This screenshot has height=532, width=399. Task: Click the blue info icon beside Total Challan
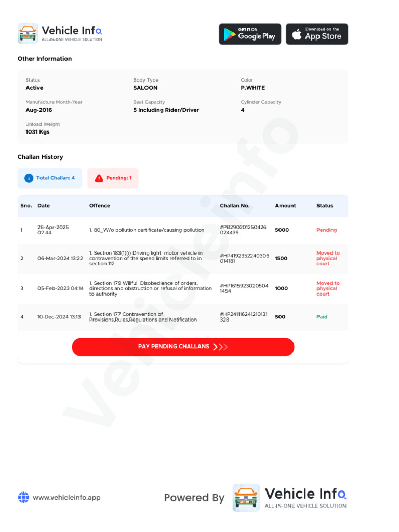29,178
